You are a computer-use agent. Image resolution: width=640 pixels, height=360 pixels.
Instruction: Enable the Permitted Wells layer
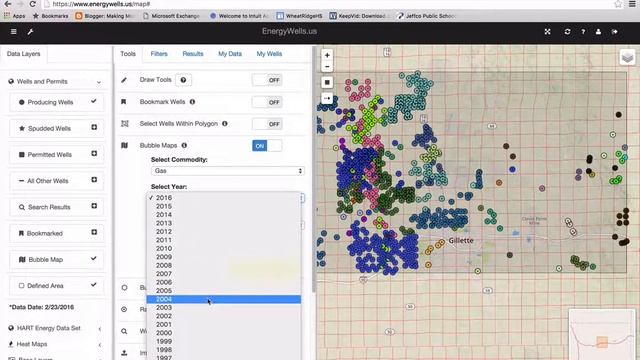pyautogui.click(x=94, y=153)
